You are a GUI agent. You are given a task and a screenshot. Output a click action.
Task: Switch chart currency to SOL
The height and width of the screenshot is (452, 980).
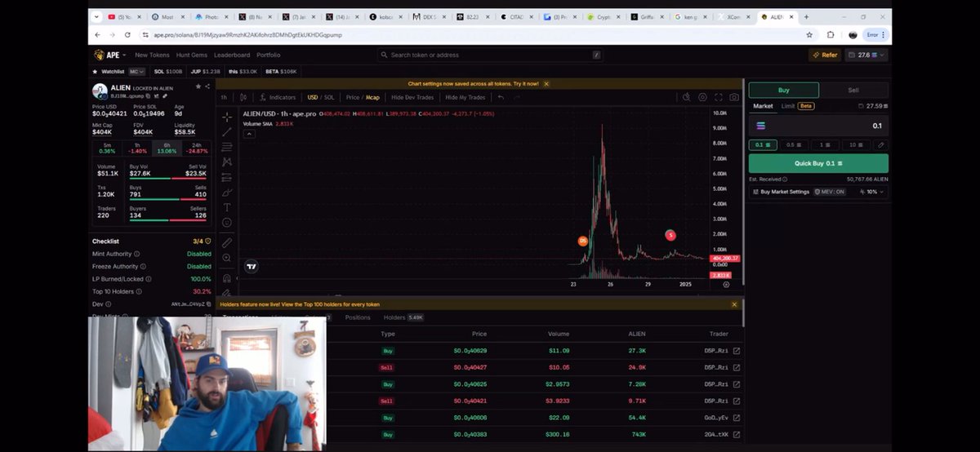point(328,97)
